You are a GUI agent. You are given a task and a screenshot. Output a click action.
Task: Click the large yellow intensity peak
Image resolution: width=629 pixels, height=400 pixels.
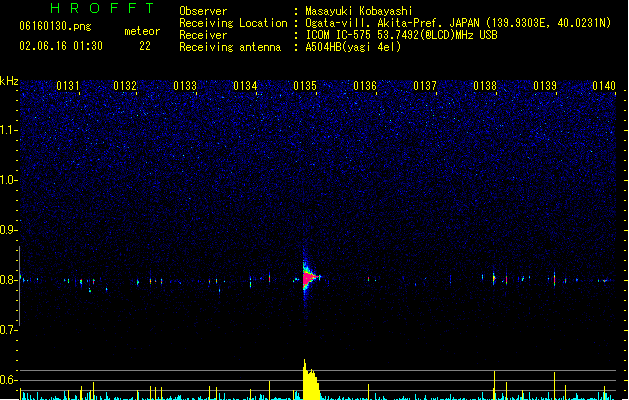click(x=311, y=380)
